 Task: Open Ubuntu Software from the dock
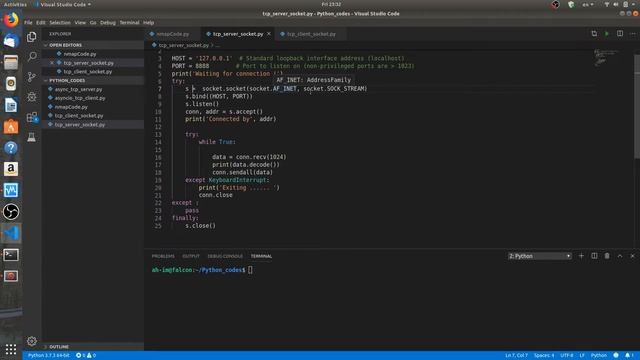11,127
